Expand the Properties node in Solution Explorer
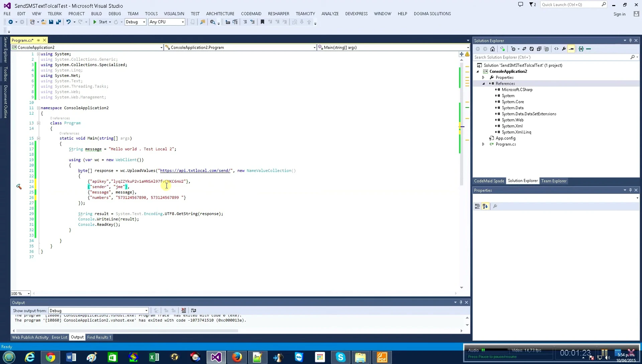The width and height of the screenshot is (642, 364). [x=484, y=77]
